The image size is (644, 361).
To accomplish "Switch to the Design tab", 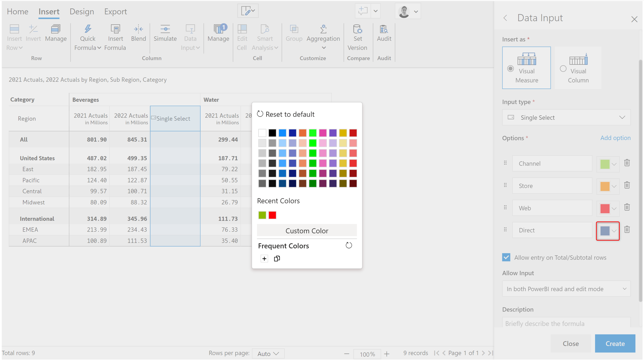I will [x=82, y=11].
